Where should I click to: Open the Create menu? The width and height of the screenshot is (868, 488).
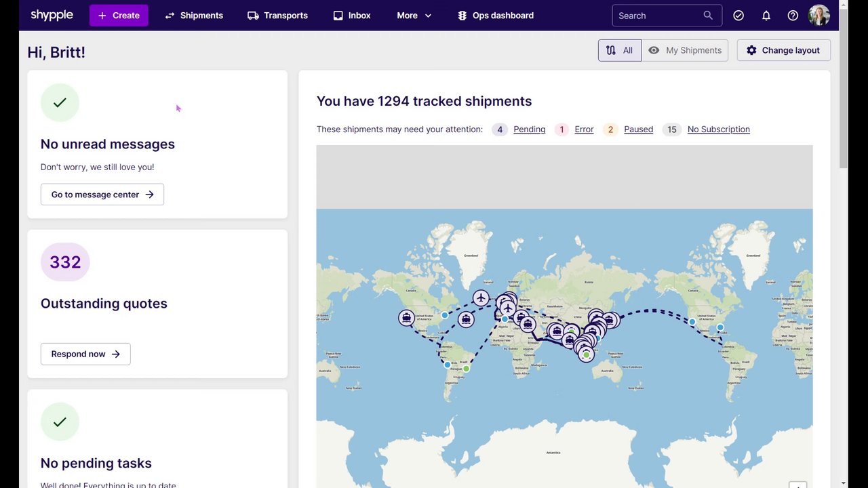pyautogui.click(x=119, y=16)
